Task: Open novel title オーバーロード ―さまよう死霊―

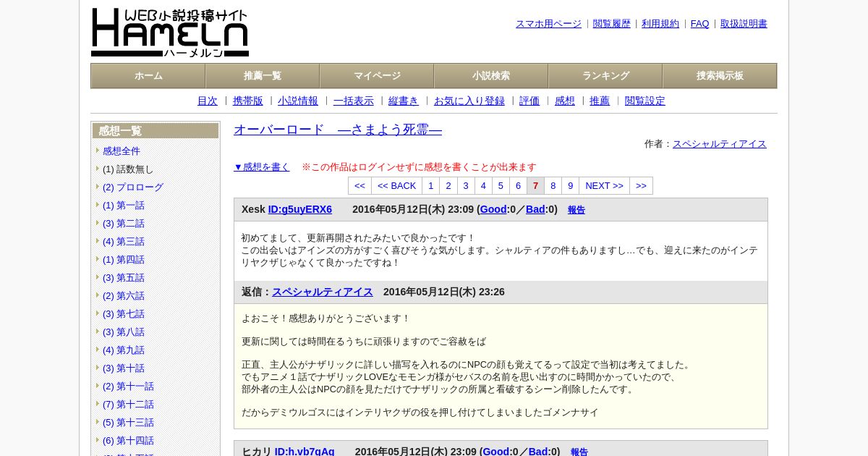Action: (x=338, y=130)
